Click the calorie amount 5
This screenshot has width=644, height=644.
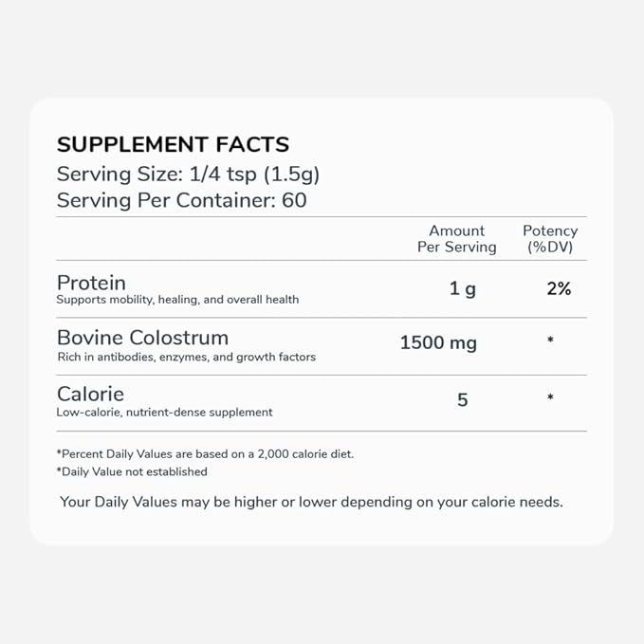[x=463, y=400]
